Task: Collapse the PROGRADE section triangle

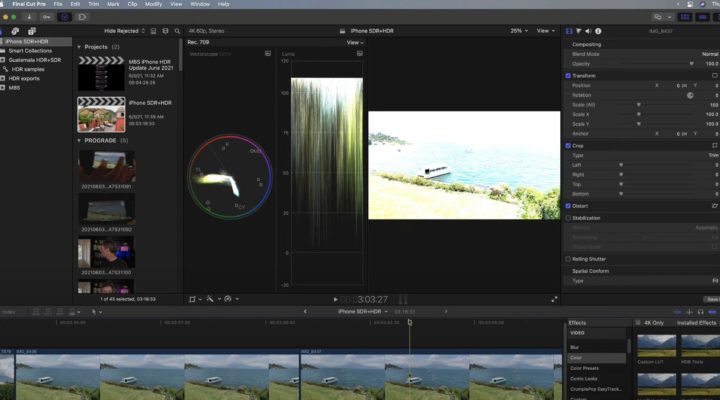Action: (x=79, y=141)
